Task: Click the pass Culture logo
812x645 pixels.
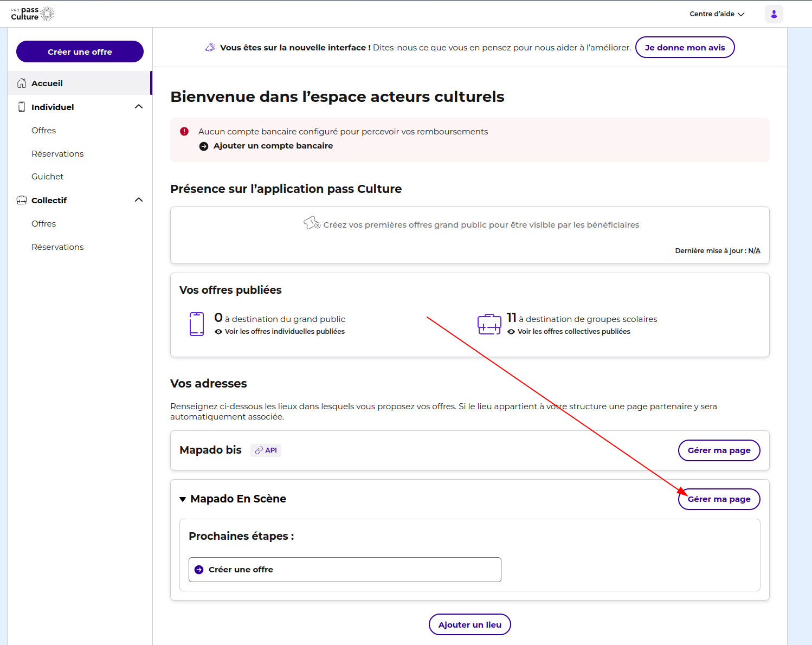Action: (x=33, y=14)
